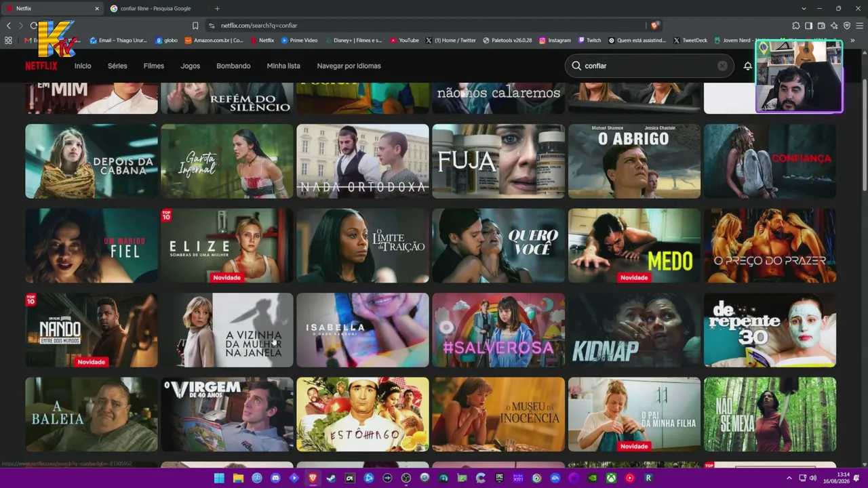Image resolution: width=868 pixels, height=488 pixels.
Task: Open the Paletools bookmark
Action: pos(507,41)
